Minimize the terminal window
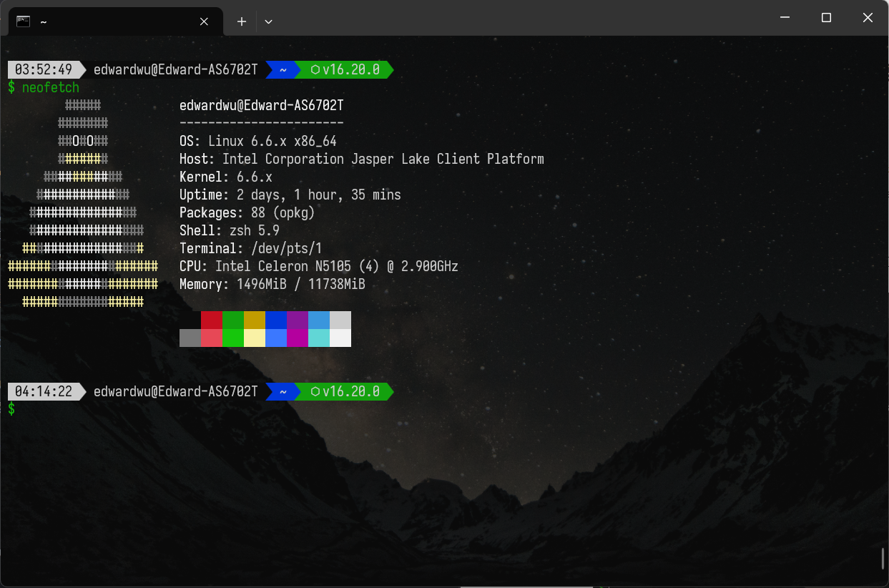Viewport: 889px width, 588px height. coord(785,18)
